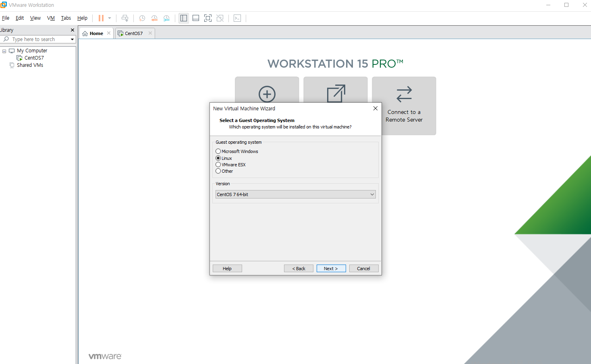Click the Cancel button in the wizard

[364, 269]
